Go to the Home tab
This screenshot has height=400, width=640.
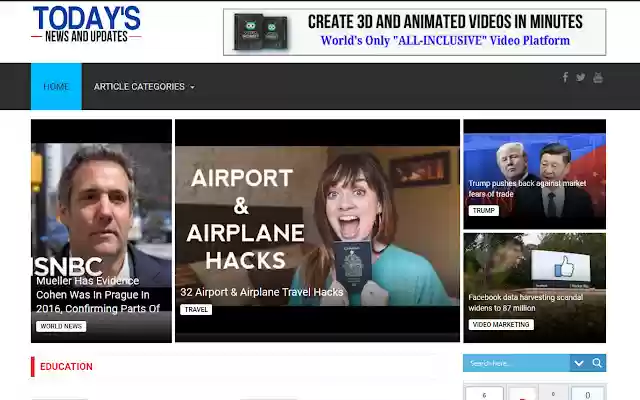[x=56, y=87]
